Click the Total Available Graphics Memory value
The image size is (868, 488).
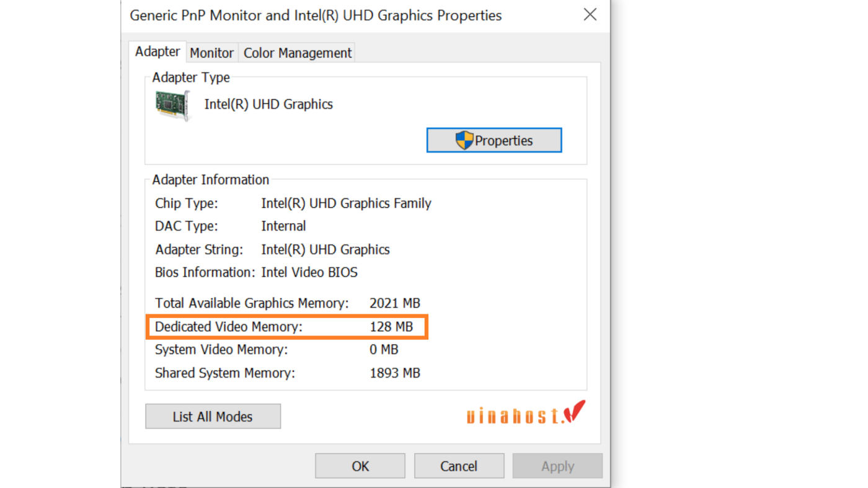(x=395, y=303)
